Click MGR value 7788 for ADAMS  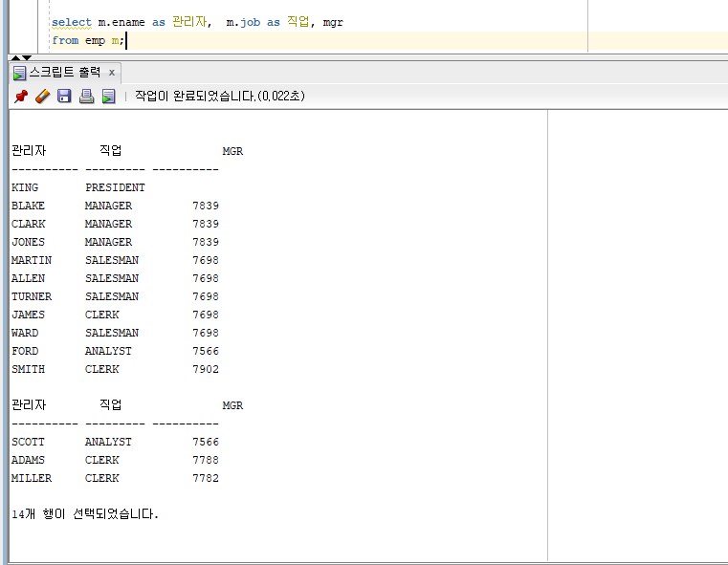206,460
